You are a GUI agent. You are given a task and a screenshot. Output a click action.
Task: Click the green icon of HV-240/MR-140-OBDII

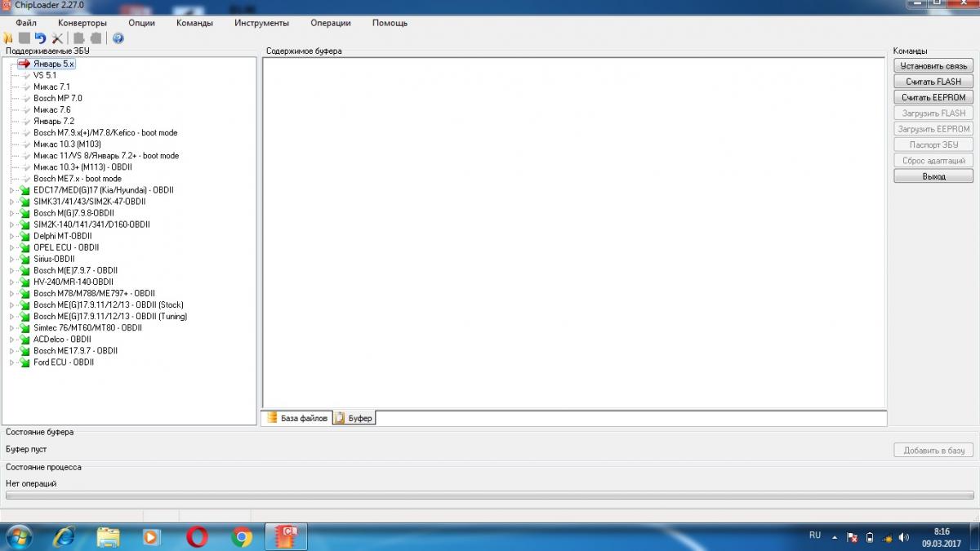pyautogui.click(x=24, y=282)
